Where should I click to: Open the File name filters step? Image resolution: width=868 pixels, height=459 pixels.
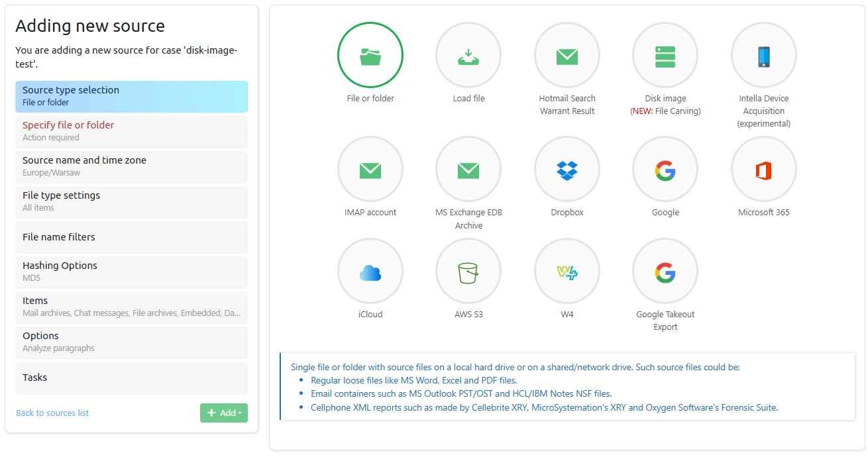(x=131, y=237)
